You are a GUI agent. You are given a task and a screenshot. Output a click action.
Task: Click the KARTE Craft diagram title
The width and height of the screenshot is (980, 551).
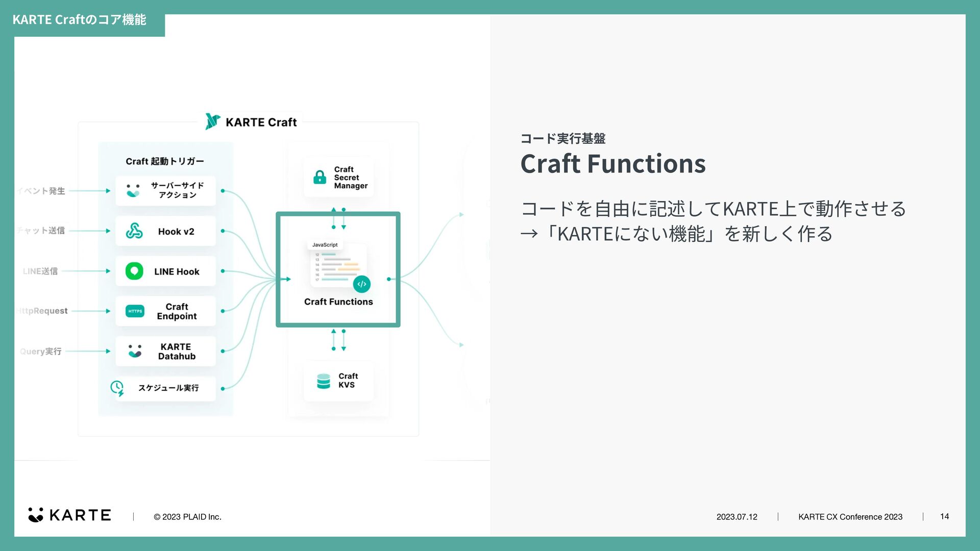tap(261, 122)
